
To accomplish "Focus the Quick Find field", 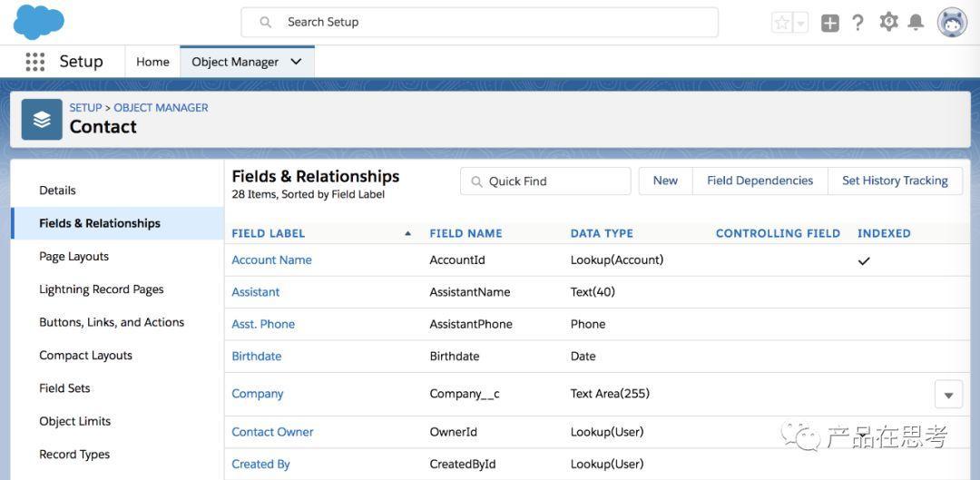I will point(545,181).
